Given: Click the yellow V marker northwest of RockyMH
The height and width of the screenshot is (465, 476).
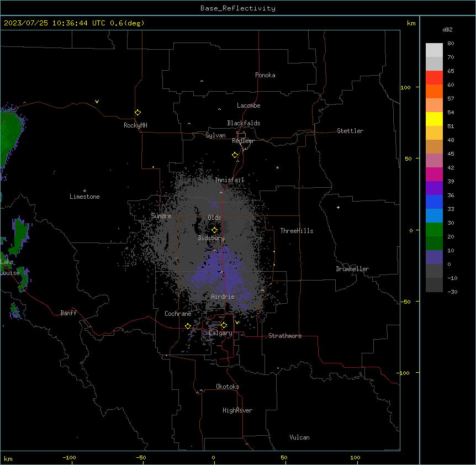Looking at the screenshot, I should coord(97,102).
